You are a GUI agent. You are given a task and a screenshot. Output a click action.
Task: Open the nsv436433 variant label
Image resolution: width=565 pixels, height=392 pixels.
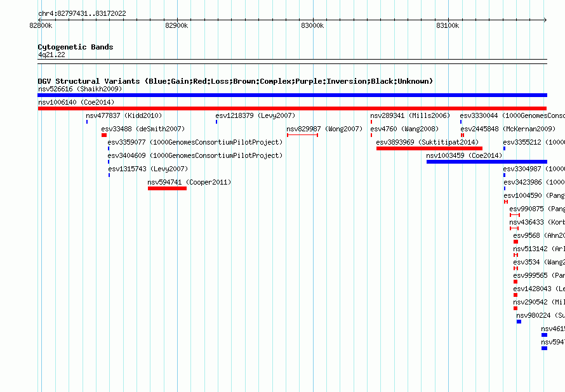point(537,222)
